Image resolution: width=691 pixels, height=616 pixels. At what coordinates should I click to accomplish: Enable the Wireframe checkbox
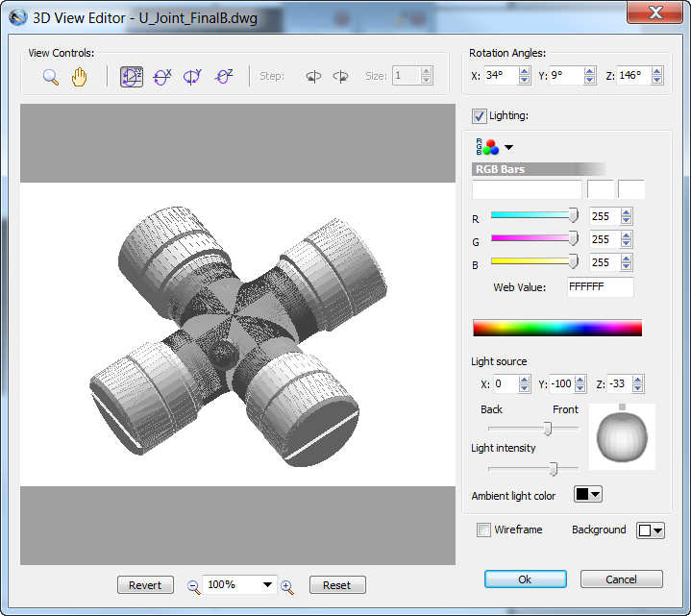click(484, 530)
